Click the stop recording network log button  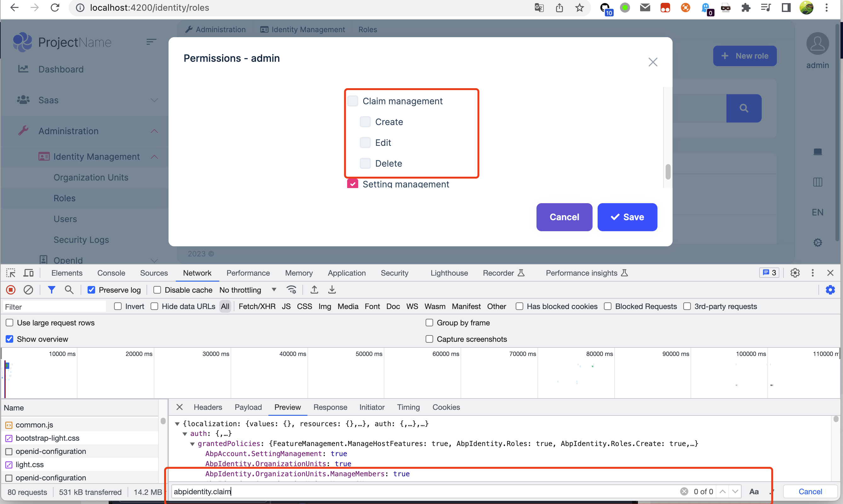click(x=10, y=290)
